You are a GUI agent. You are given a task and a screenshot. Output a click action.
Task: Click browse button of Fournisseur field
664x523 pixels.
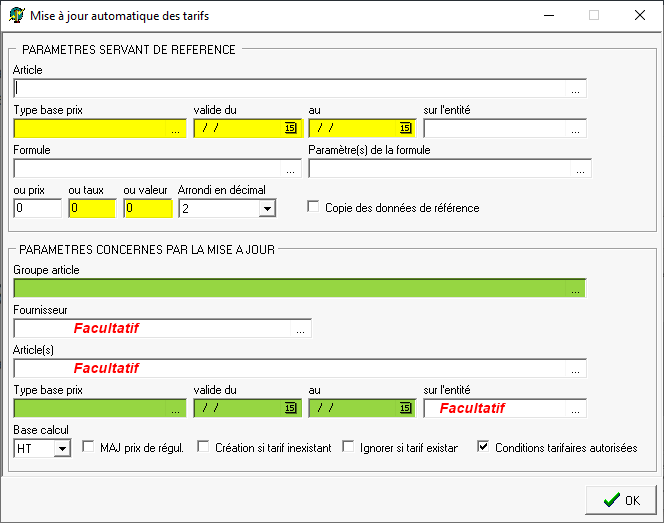point(301,328)
